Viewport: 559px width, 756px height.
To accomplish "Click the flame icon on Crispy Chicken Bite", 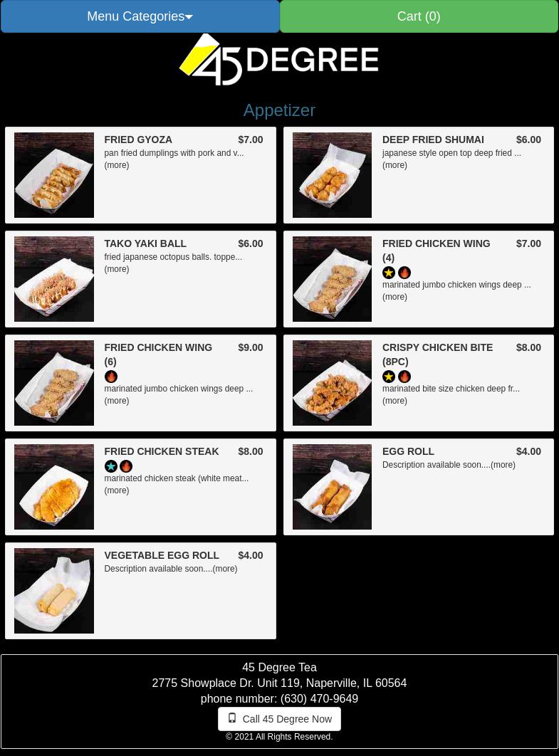I will (404, 377).
